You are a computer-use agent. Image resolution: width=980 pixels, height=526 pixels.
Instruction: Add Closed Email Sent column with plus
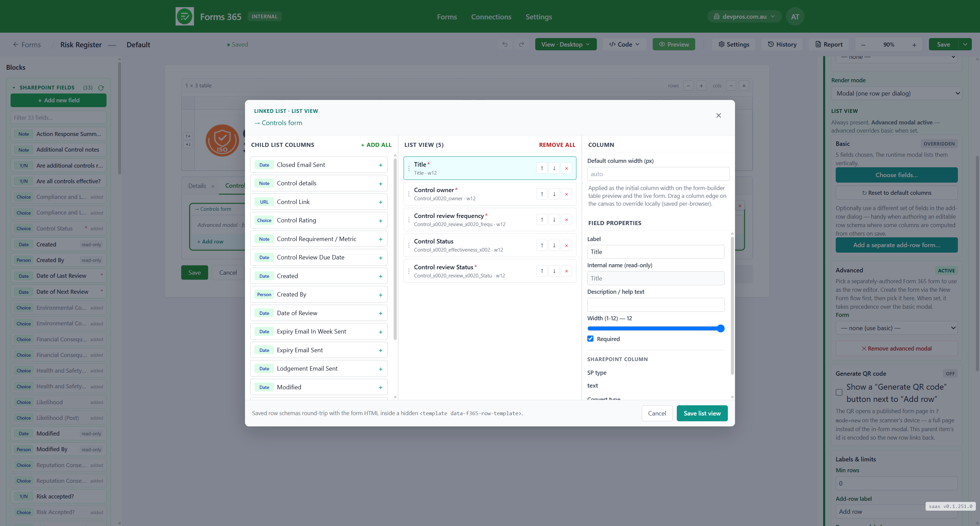pos(380,165)
